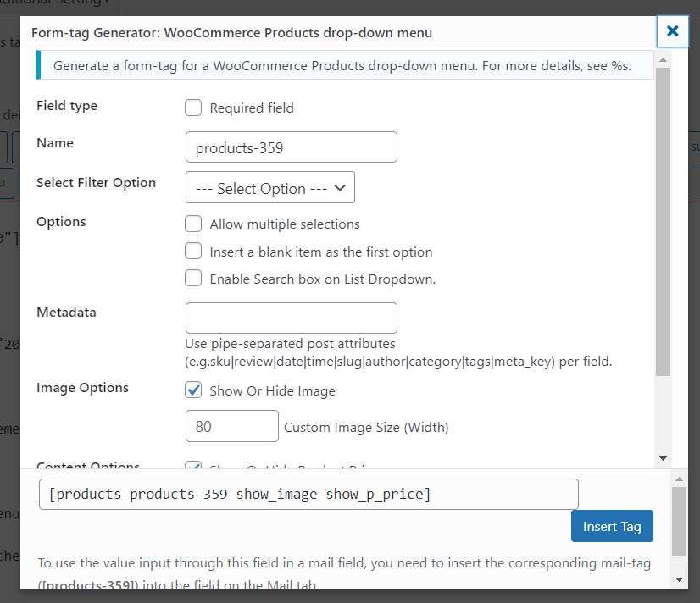Click the Generate a form-tag description notice
This screenshot has height=603, width=700.
[345, 65]
